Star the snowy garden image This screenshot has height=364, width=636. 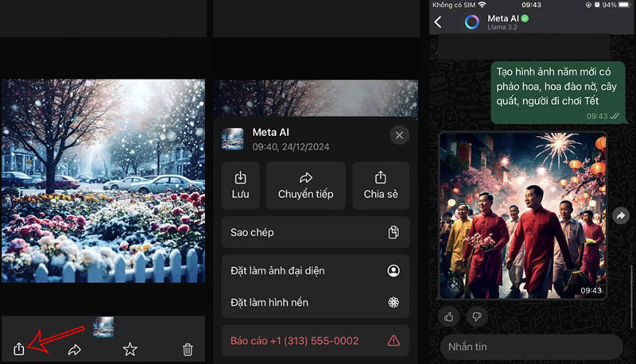[x=130, y=349]
